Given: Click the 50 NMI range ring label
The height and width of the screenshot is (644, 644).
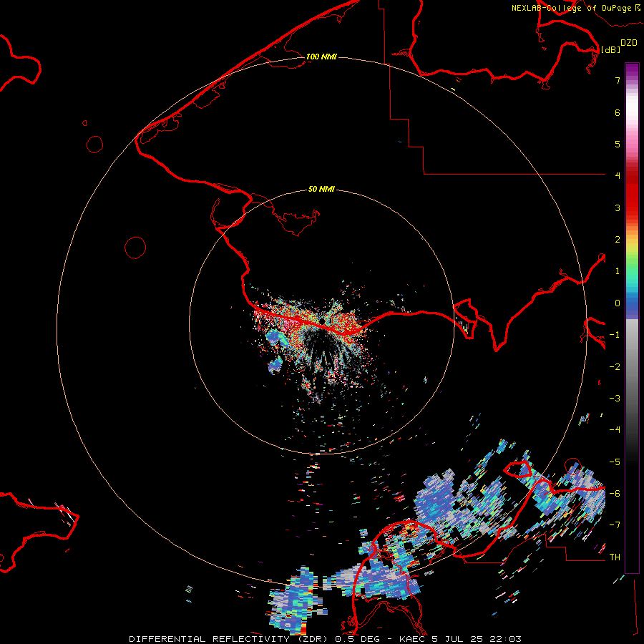Looking at the screenshot, I should pos(321,189).
